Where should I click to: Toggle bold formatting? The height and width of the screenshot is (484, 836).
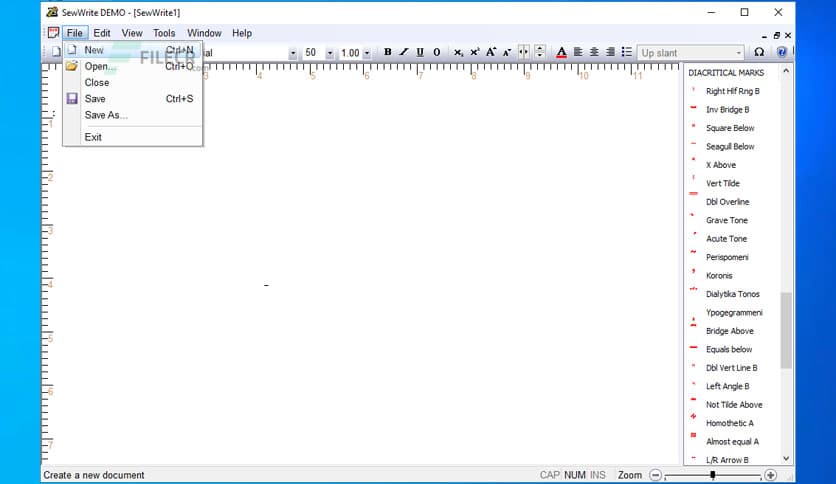[388, 52]
